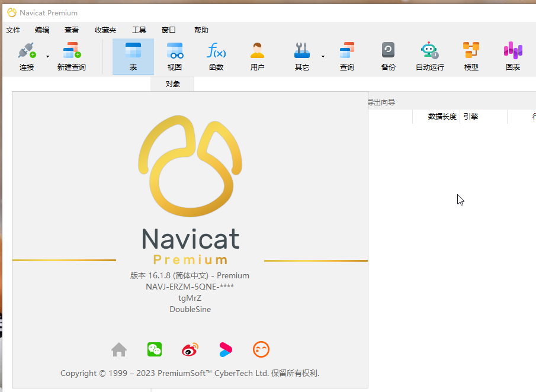Open the Charts (图表) icon

click(x=513, y=56)
